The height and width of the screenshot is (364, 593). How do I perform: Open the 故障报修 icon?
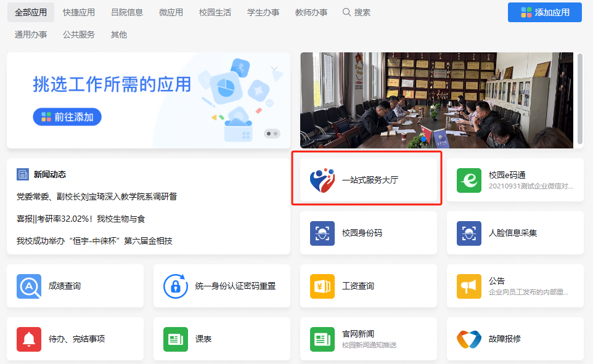(x=469, y=339)
